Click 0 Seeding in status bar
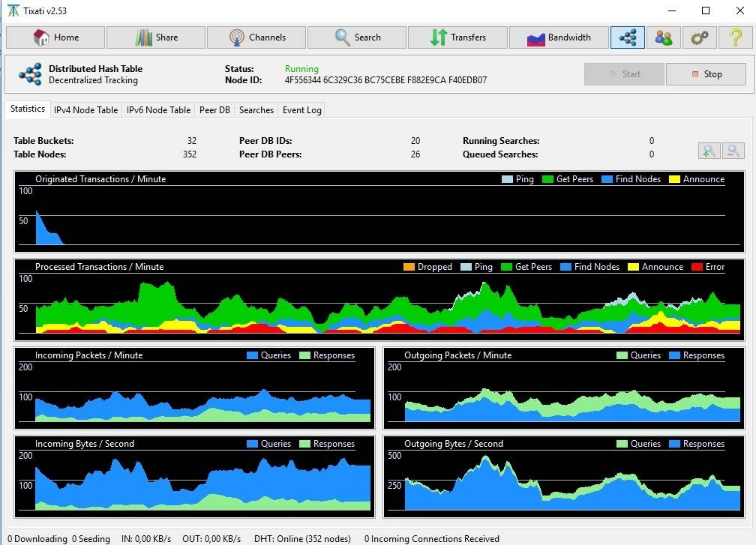The height and width of the screenshot is (545, 756). pyautogui.click(x=91, y=539)
